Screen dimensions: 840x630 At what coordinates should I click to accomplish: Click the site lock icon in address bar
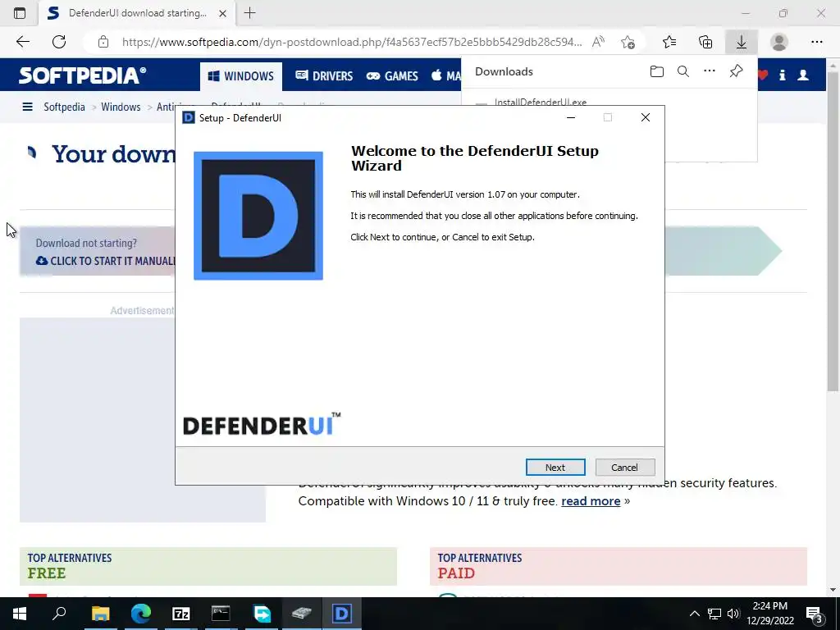[x=103, y=42]
